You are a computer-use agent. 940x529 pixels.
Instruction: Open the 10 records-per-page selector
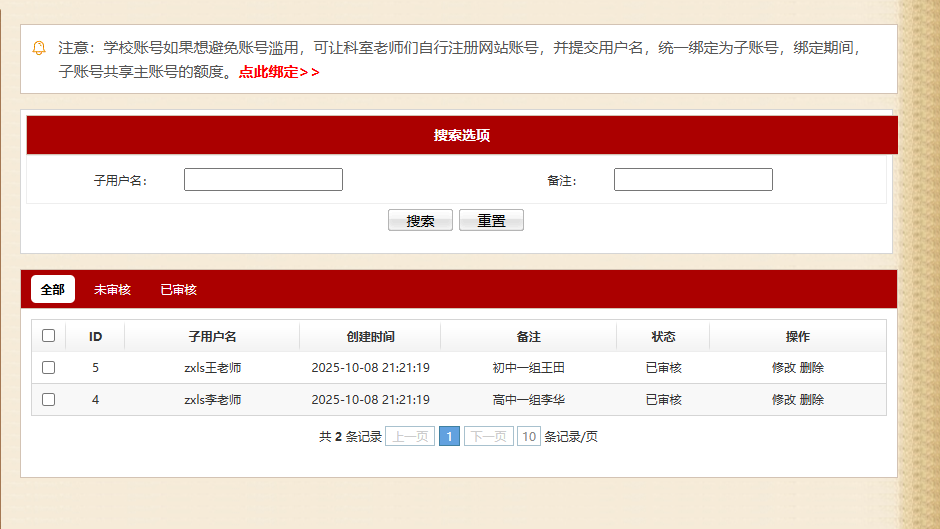529,437
